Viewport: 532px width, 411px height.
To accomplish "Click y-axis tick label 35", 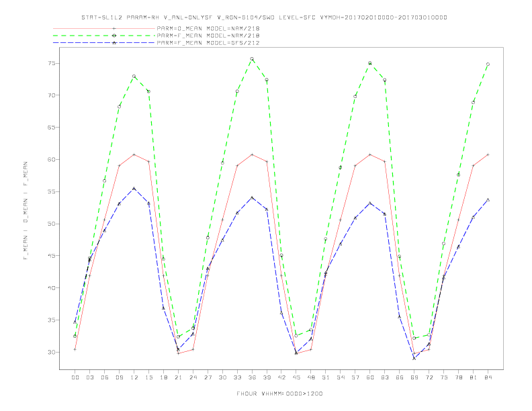I will [52, 320].
